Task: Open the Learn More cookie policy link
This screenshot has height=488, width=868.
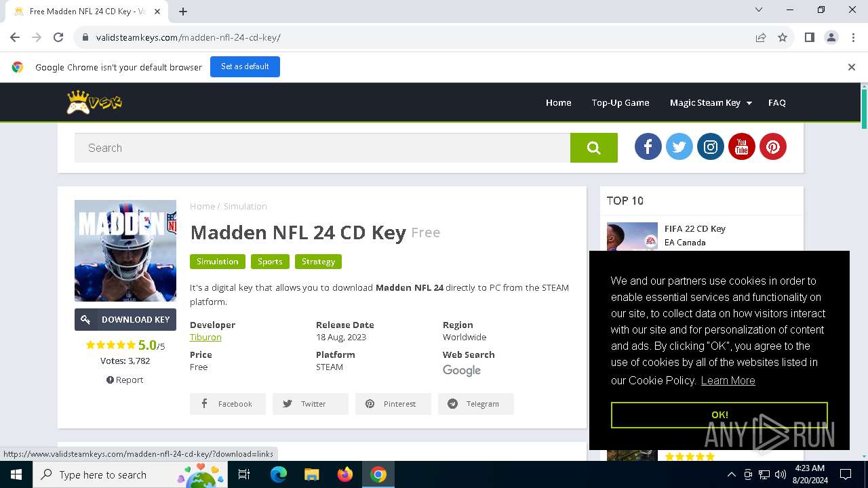Action: click(728, 380)
